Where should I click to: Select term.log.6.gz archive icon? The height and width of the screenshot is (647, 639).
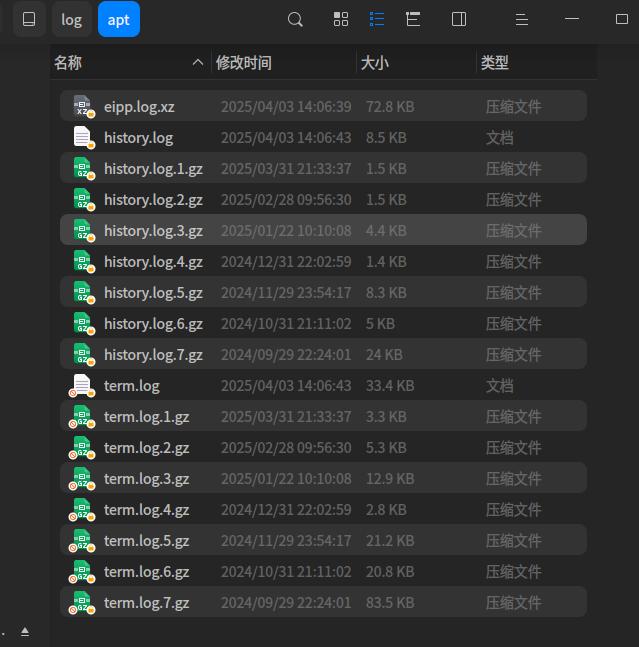[x=82, y=571]
